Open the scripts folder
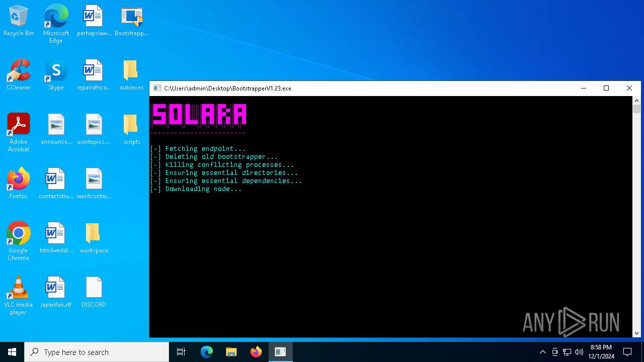The height and width of the screenshot is (362, 644). pos(131,130)
